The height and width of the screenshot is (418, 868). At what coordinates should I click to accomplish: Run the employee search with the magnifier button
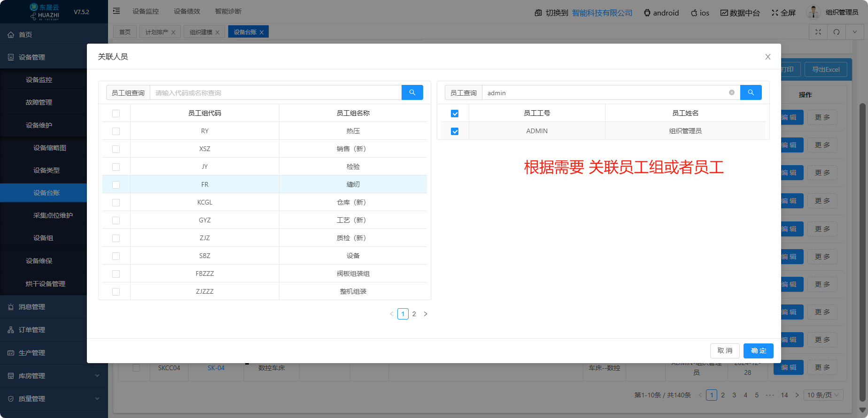pyautogui.click(x=751, y=92)
